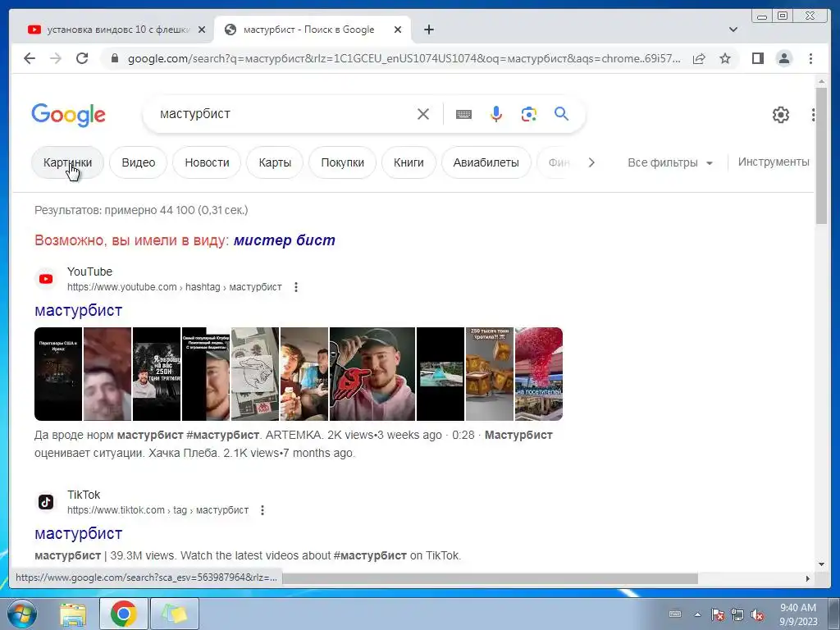Open Инструменты search tools
Viewport: 840px width, 630px height.
point(773,162)
